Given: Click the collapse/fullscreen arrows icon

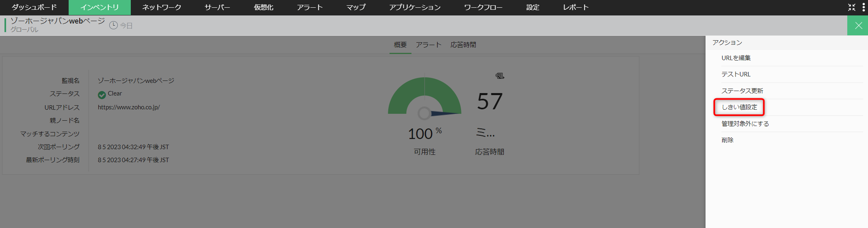Looking at the screenshot, I should [x=852, y=7].
